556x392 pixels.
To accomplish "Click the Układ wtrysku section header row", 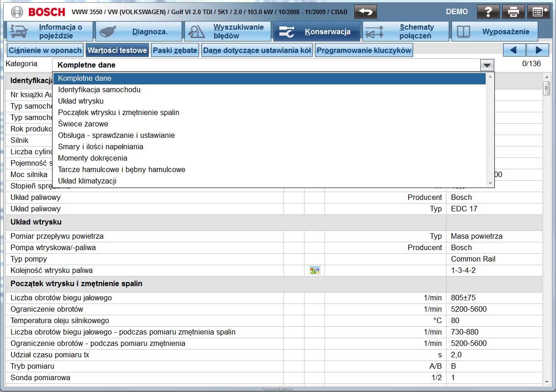I will click(x=274, y=222).
